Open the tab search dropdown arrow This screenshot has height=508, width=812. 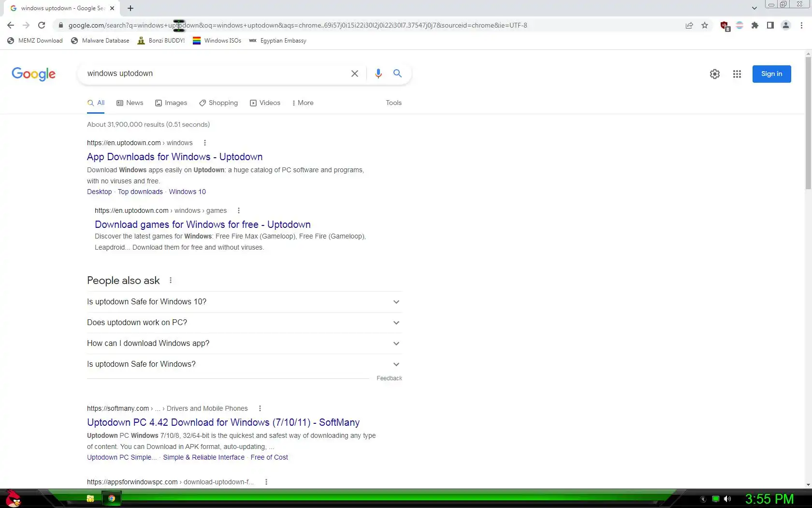point(754,8)
